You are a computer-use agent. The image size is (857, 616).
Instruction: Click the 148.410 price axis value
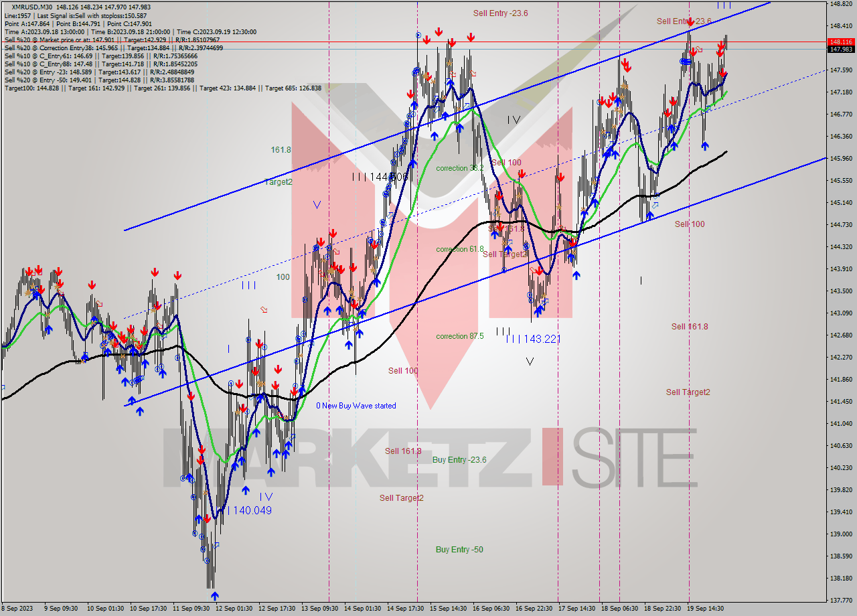click(841, 25)
